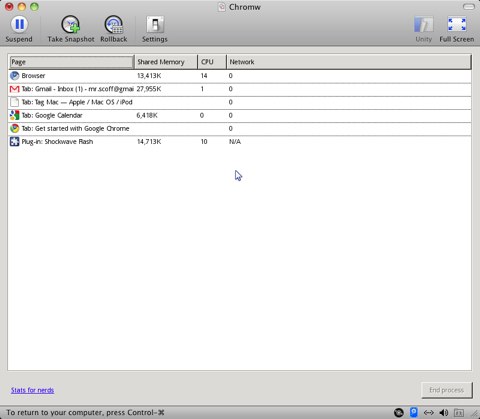Sort by Shared Memory column
The image size is (480, 419).
point(166,62)
